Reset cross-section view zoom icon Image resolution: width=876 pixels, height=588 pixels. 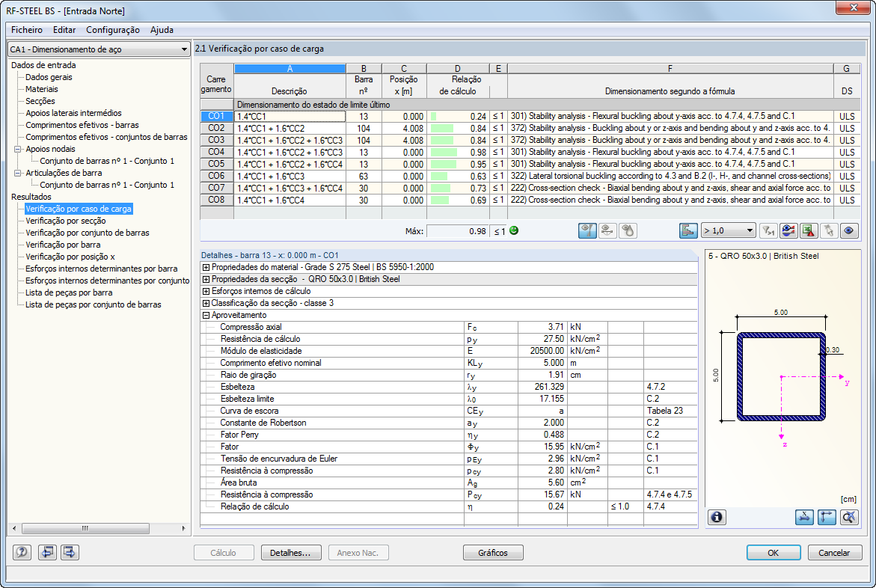[849, 517]
